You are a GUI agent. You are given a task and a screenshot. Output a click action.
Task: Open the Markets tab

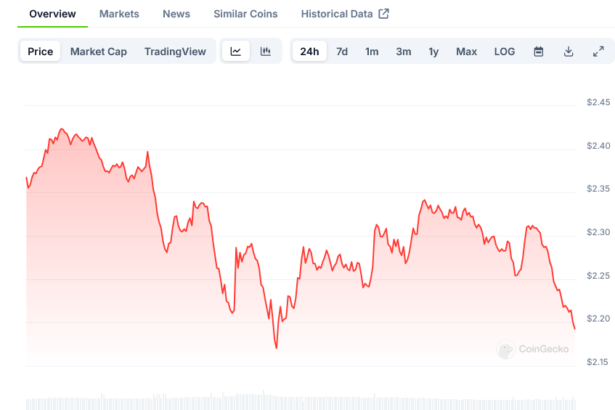[x=119, y=14]
